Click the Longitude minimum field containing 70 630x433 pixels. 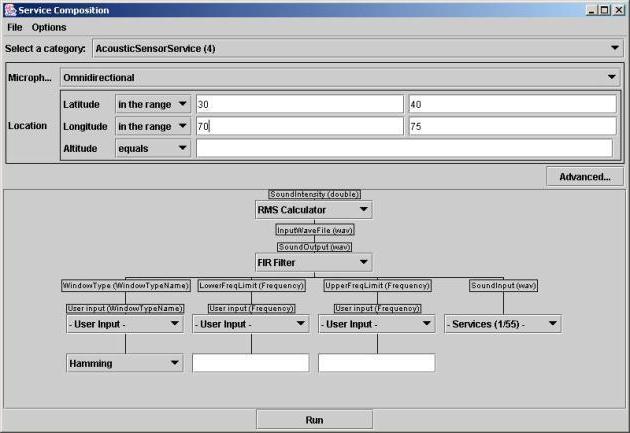[299, 126]
